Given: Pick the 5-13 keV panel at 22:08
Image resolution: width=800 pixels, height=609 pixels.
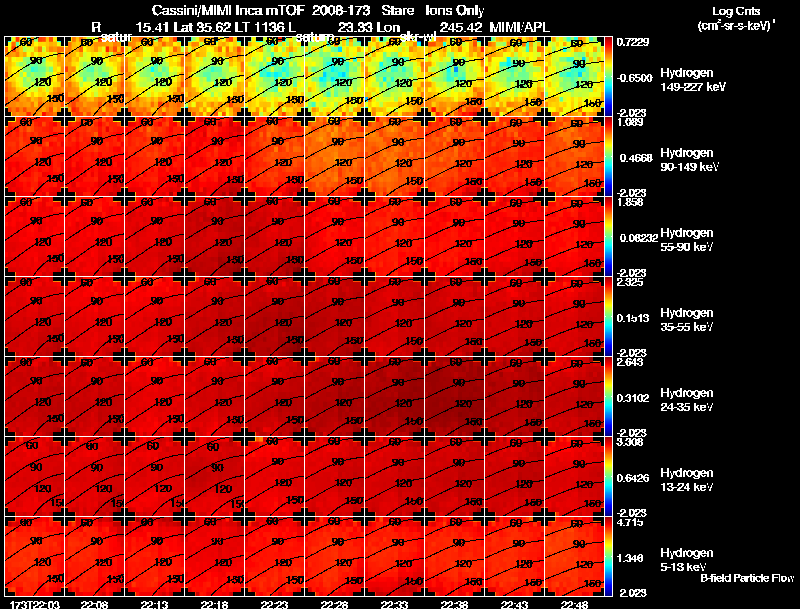Looking at the screenshot, I should [94, 556].
